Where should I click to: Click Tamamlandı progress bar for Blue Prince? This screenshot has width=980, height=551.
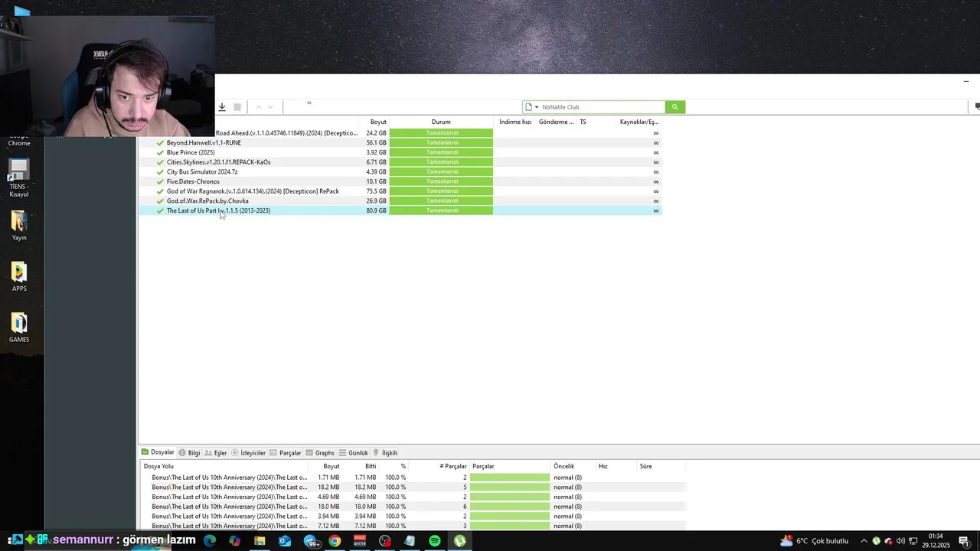coord(441,152)
